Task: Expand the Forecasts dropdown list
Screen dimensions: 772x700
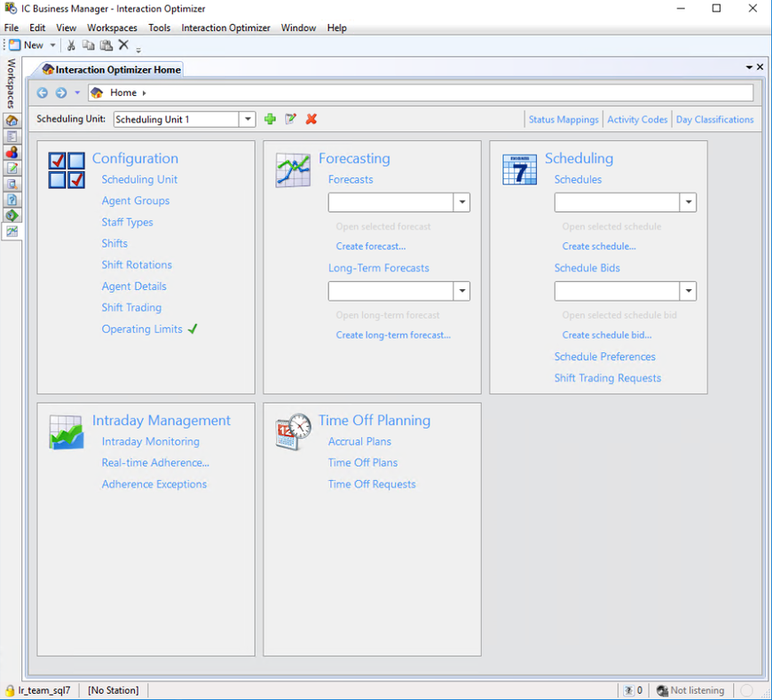Action: [x=461, y=203]
